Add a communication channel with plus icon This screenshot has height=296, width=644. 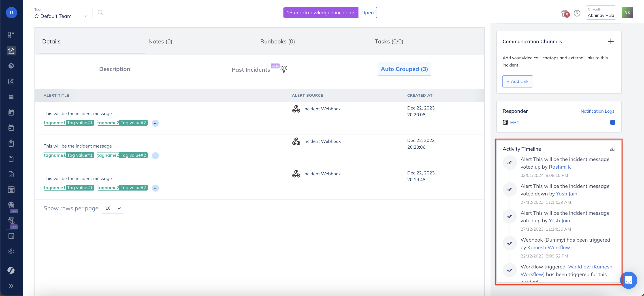pos(611,41)
